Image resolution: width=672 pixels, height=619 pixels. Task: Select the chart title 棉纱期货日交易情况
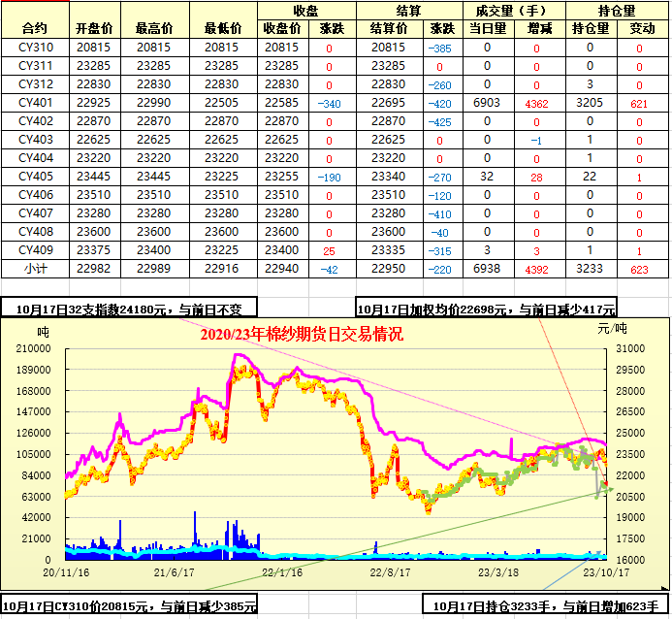tap(301, 334)
